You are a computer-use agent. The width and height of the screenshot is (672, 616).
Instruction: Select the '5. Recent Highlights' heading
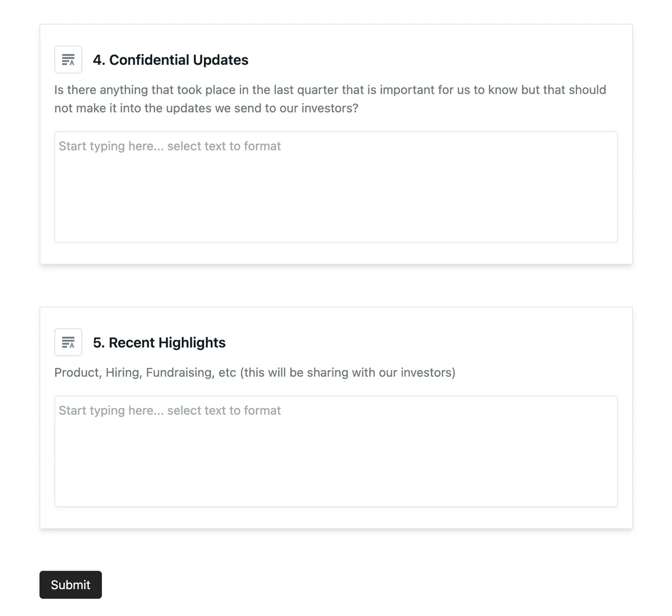point(160,342)
